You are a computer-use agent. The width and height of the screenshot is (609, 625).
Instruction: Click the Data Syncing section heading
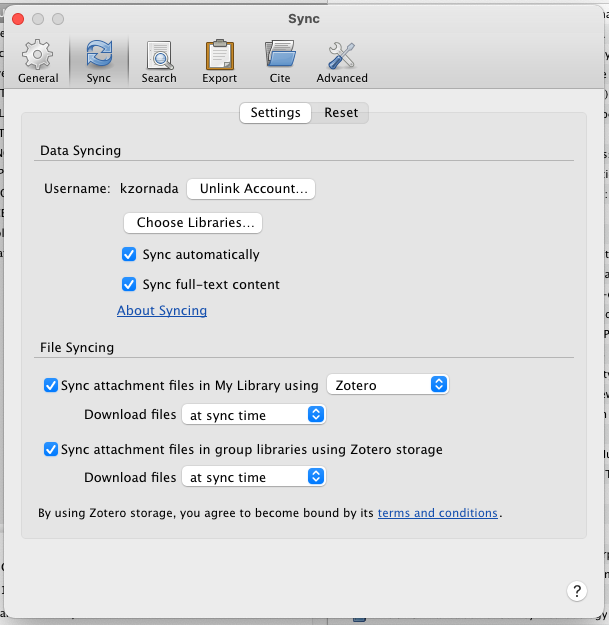pos(81,151)
